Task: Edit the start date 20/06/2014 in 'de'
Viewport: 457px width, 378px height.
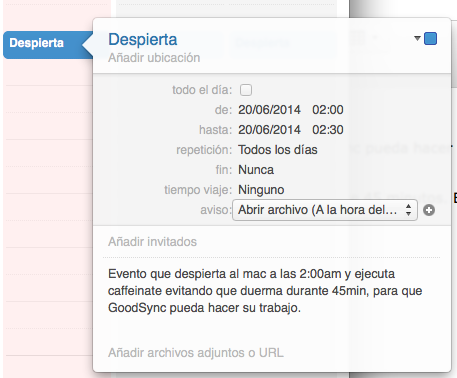Action: coord(269,110)
